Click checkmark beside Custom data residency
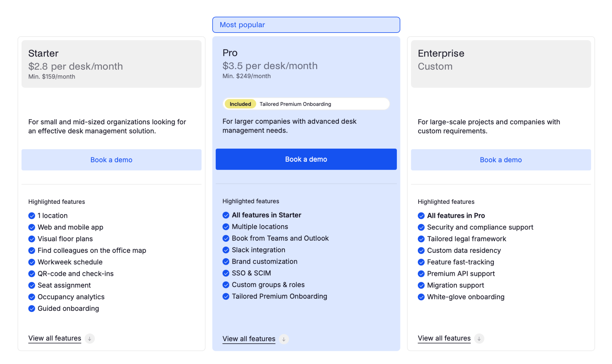 [x=421, y=251]
